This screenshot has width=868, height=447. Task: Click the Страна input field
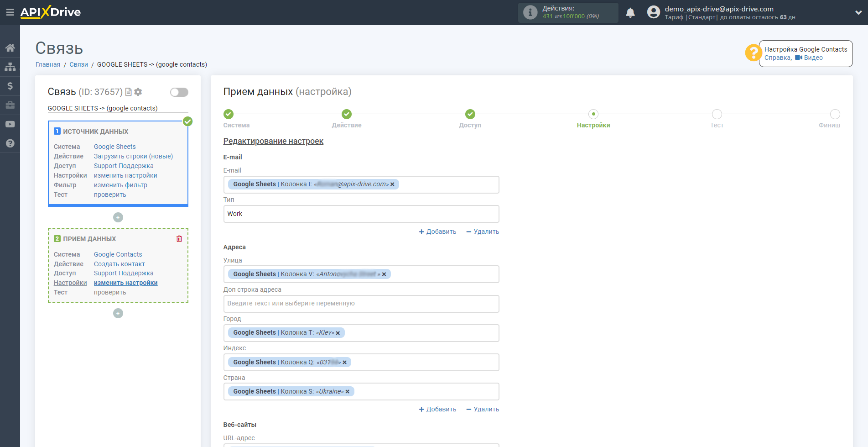[x=361, y=392]
